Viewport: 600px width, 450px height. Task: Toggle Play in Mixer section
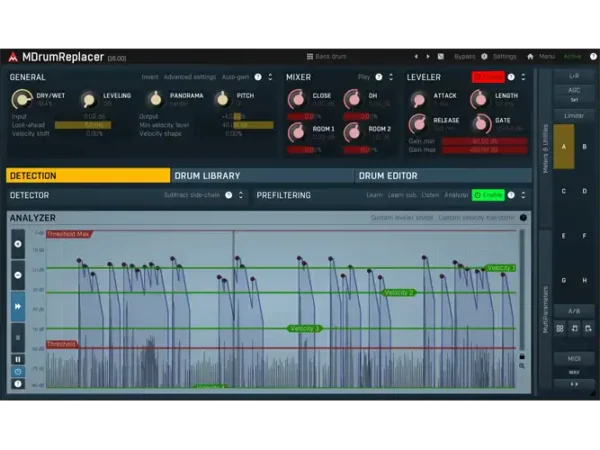click(364, 77)
